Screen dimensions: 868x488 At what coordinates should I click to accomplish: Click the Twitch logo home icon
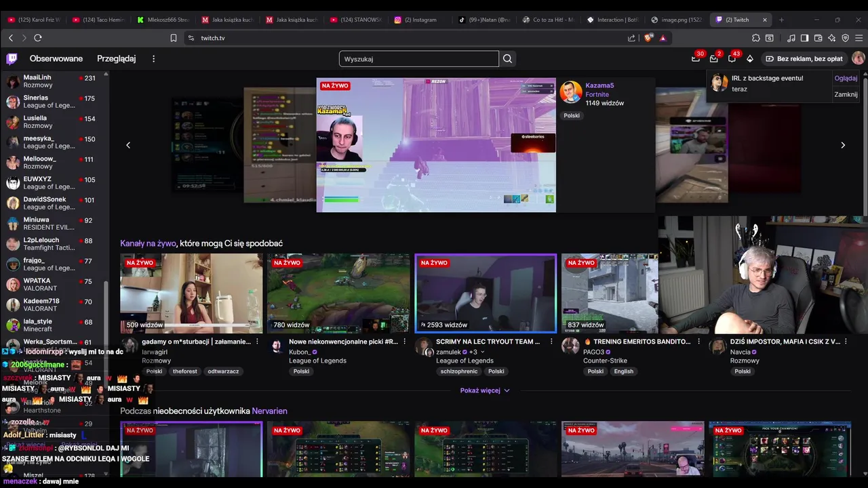point(12,59)
